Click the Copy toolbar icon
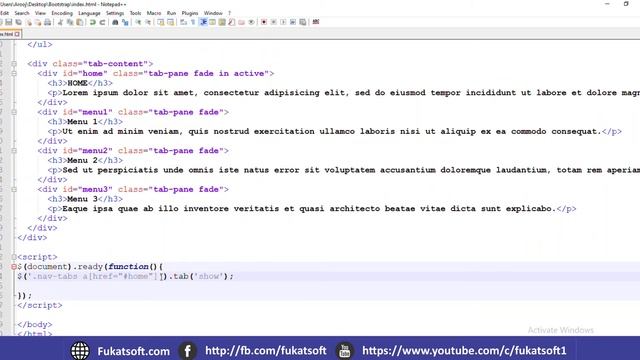This screenshot has height=360, width=640. click(x=70, y=22)
